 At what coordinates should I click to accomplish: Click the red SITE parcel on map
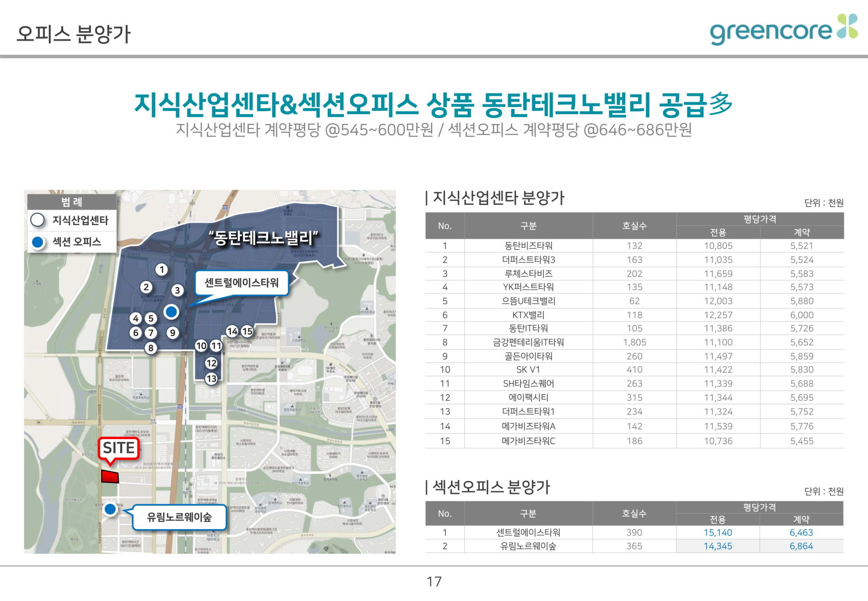pyautogui.click(x=110, y=477)
